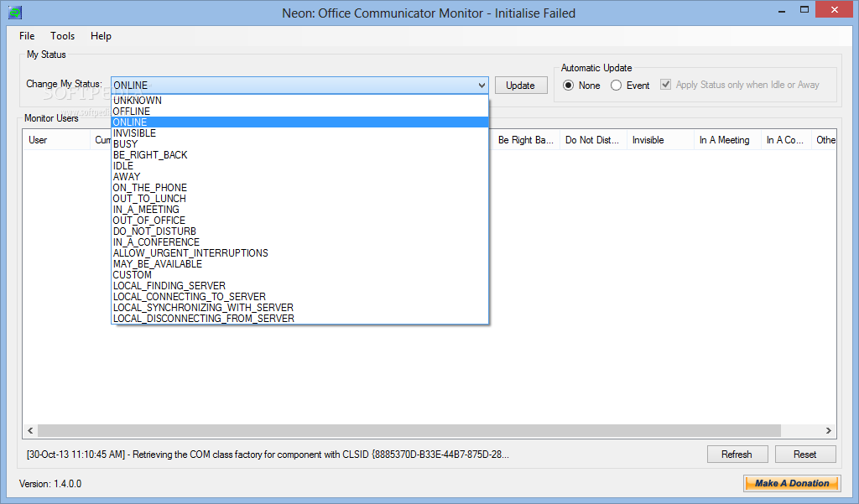859x504 pixels.
Task: Select IN_A_CONFERENCE status option
Action: 299,242
